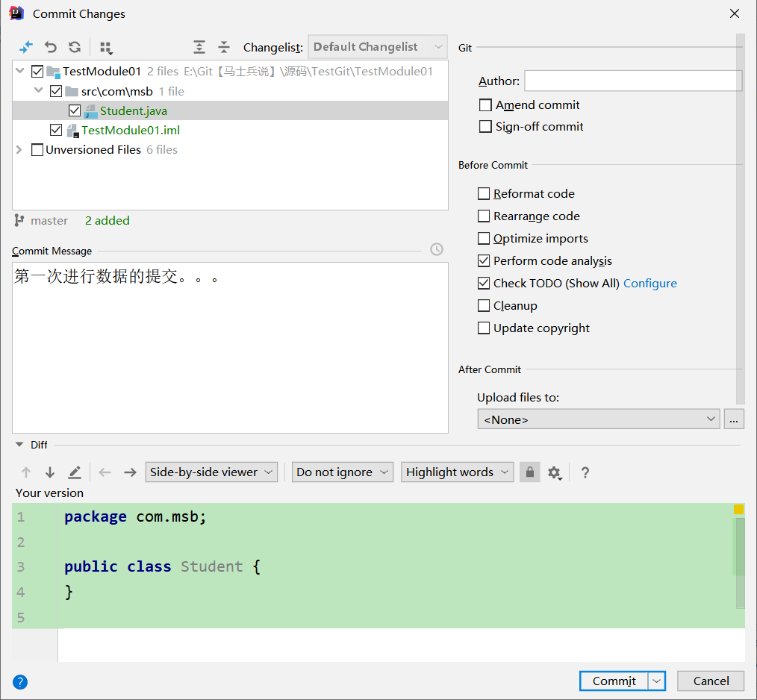Click the Cancel button
The image size is (757, 700).
tap(711, 681)
